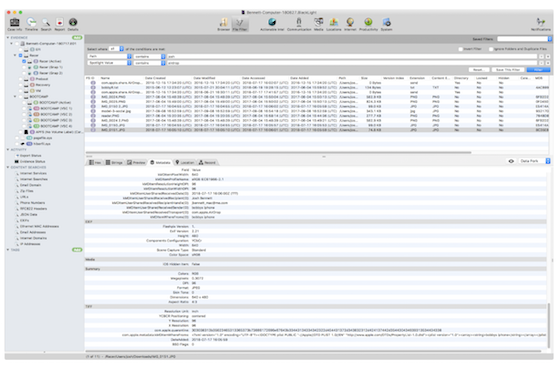Open the Notifications icon
560x368 pixels.
[541, 23]
